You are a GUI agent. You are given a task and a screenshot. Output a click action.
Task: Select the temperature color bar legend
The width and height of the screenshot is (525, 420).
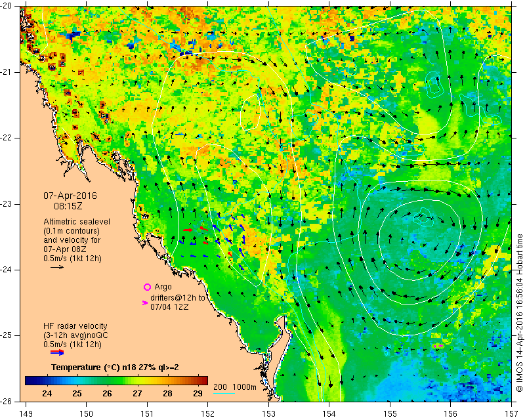pos(117,381)
